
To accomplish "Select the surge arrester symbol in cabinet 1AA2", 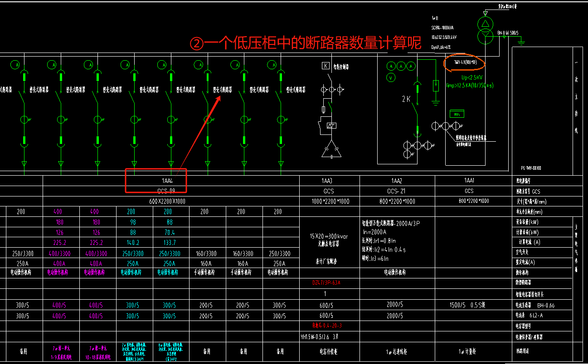I will click(x=436, y=85).
